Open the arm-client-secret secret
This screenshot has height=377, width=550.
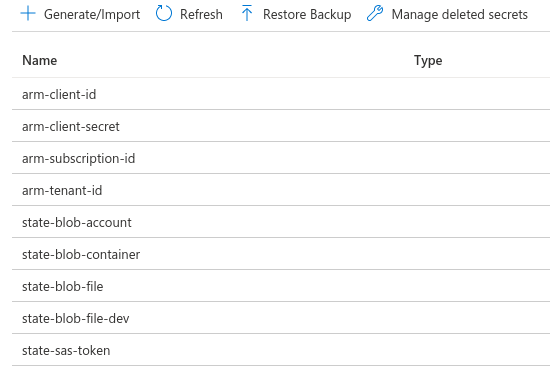pyautogui.click(x=71, y=126)
